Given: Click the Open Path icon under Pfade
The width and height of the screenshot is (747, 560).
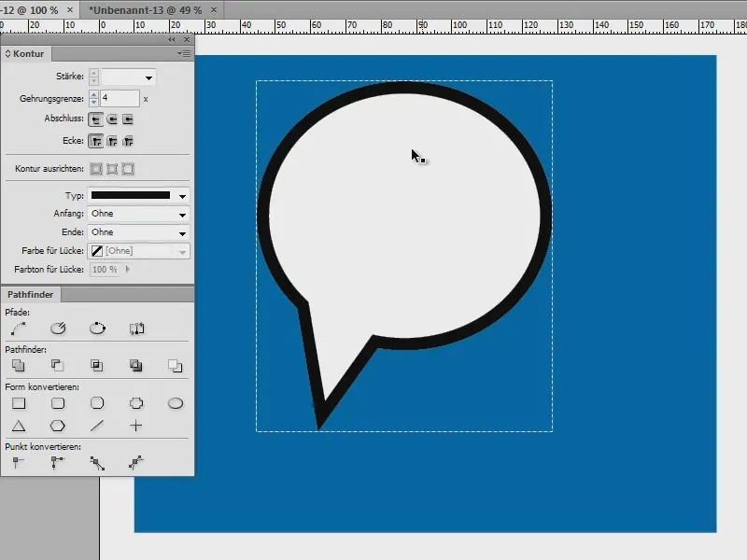Looking at the screenshot, I should 58,329.
